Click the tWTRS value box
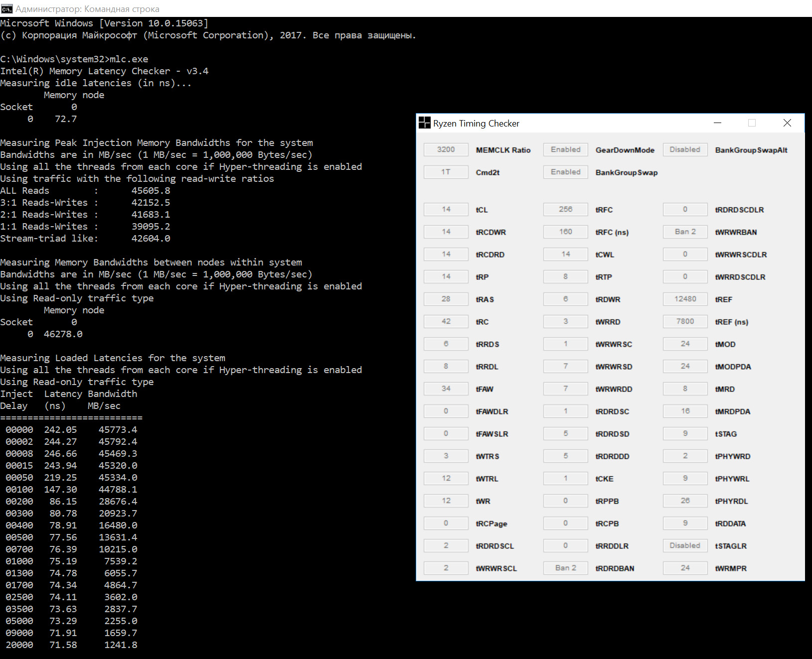This screenshot has width=812, height=659. [x=446, y=456]
